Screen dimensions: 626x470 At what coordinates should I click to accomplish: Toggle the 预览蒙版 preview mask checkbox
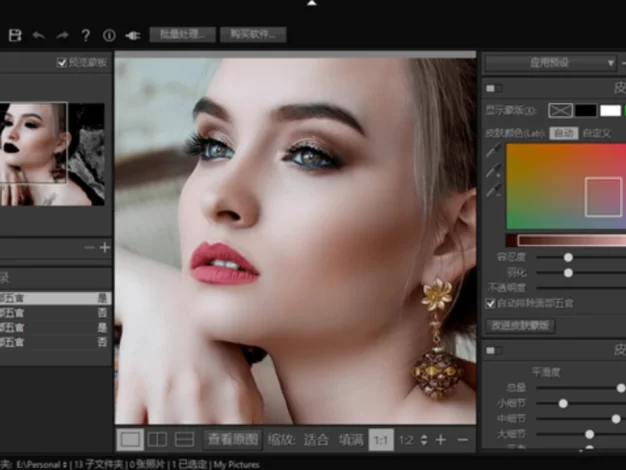pyautogui.click(x=61, y=63)
